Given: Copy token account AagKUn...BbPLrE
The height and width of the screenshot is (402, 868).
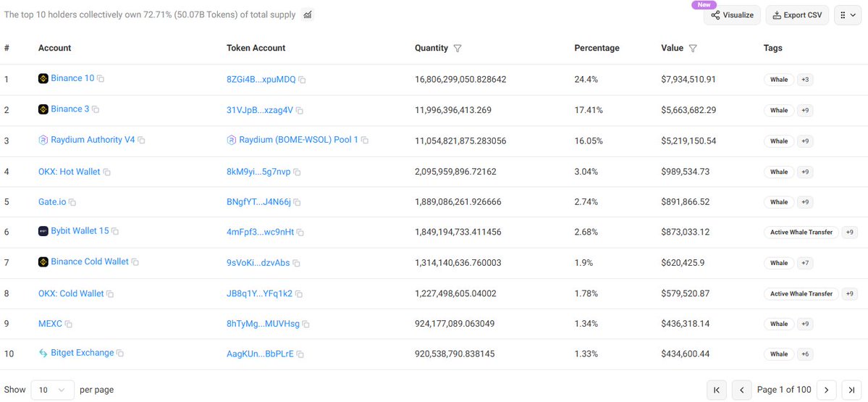Looking at the screenshot, I should [x=300, y=354].
